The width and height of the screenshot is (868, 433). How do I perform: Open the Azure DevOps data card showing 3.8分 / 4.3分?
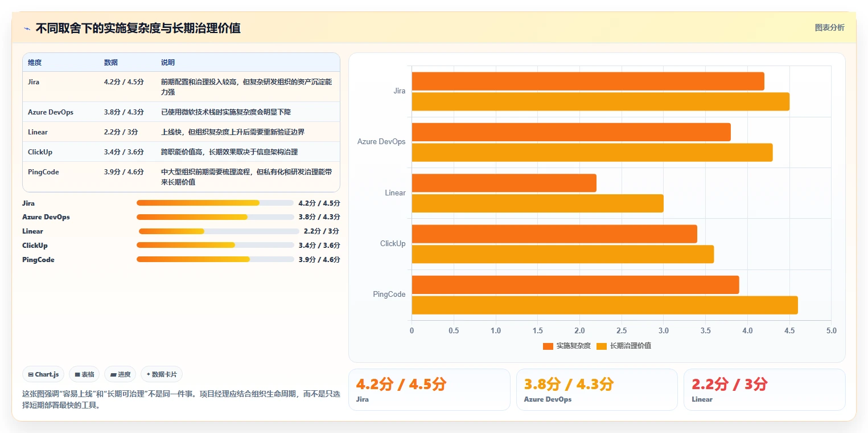597,390
